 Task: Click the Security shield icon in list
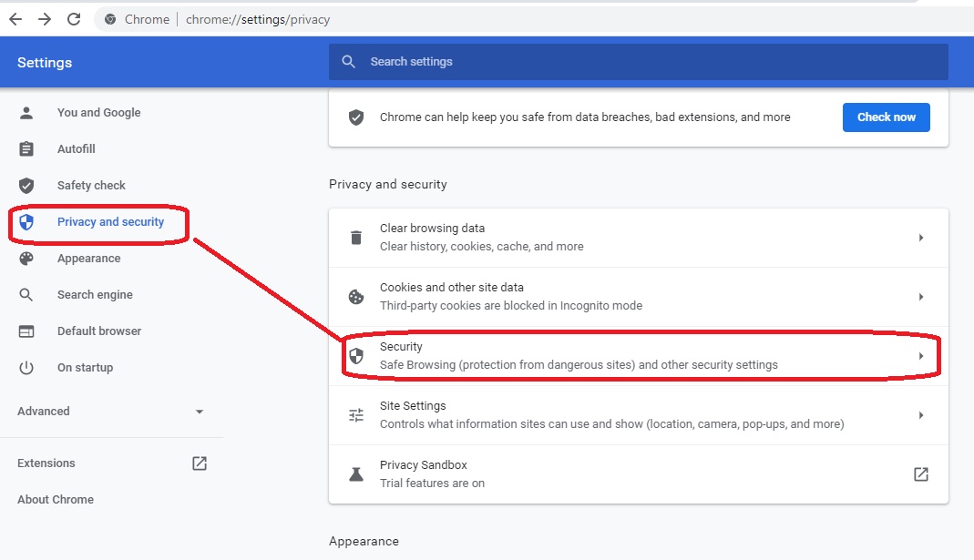[356, 356]
